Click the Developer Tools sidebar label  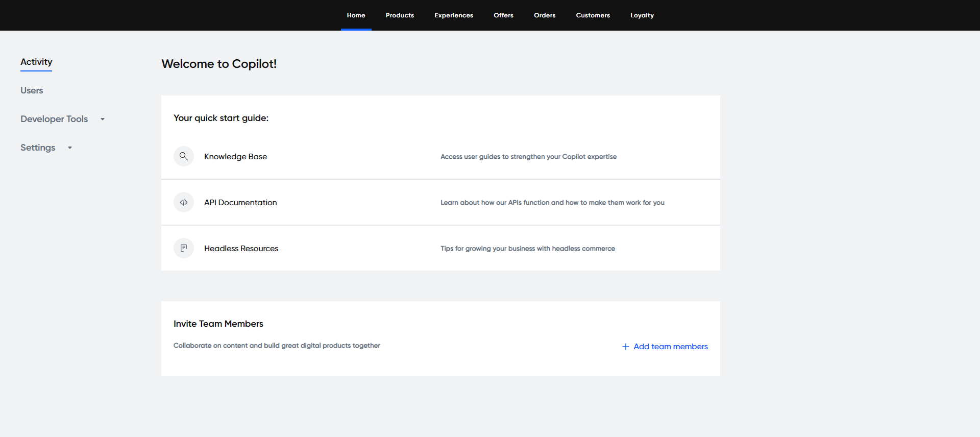click(x=54, y=119)
